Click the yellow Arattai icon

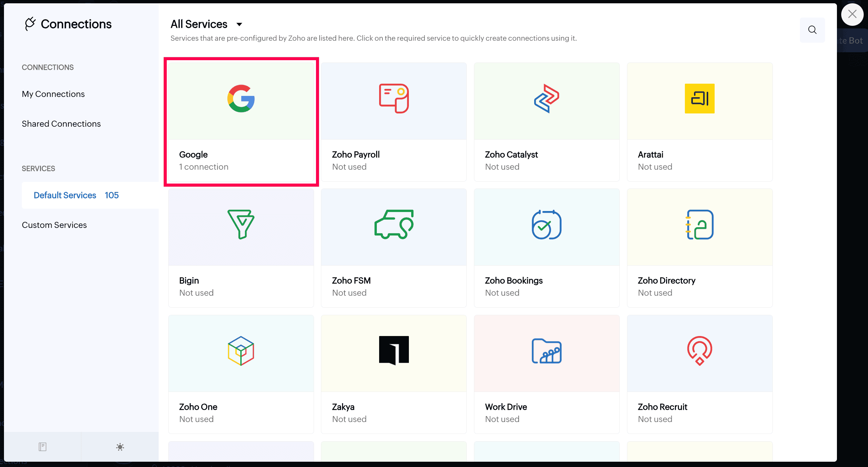[x=699, y=99]
